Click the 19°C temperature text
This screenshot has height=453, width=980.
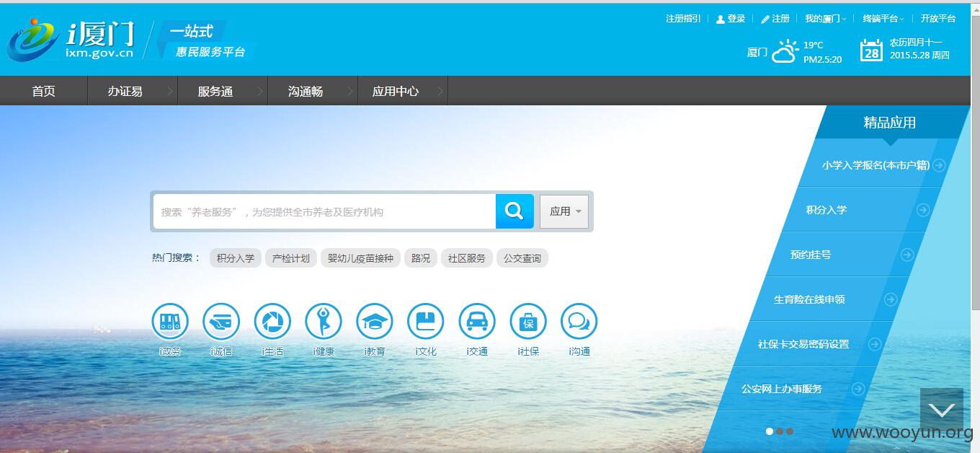(814, 45)
